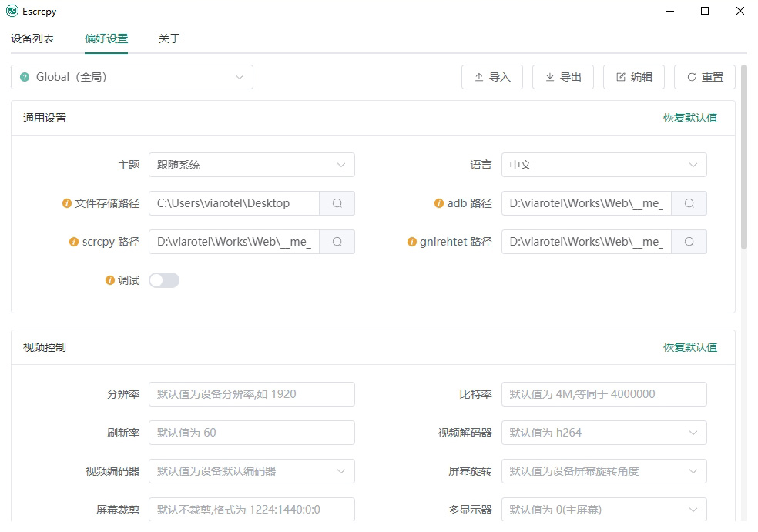This screenshot has width=758, height=532.
Task: Restore defaults for 通用设置 section
Action: (x=690, y=118)
